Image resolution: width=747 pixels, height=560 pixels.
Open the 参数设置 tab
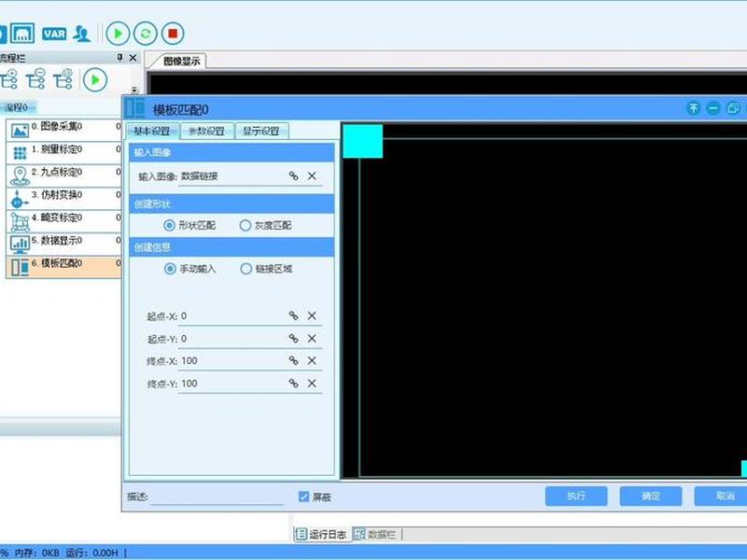206,131
